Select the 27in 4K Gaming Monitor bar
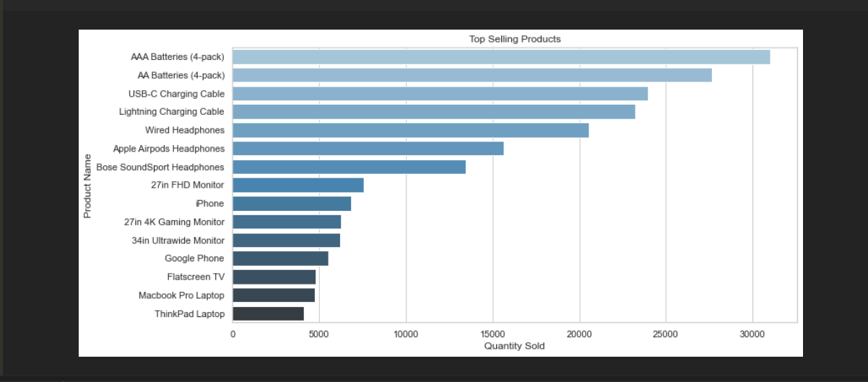This screenshot has height=382, width=868. pyautogui.click(x=287, y=222)
